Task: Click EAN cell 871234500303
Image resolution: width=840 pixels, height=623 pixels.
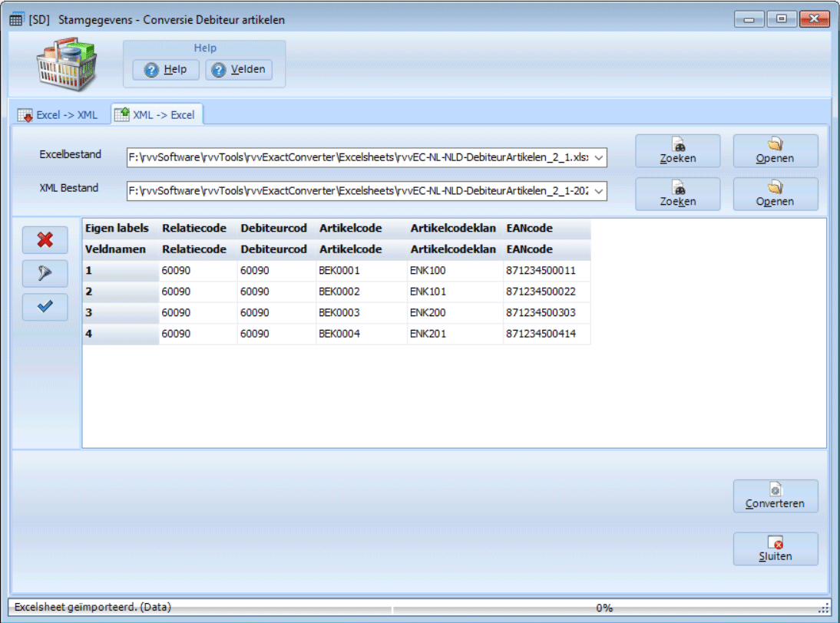Action: click(x=547, y=312)
